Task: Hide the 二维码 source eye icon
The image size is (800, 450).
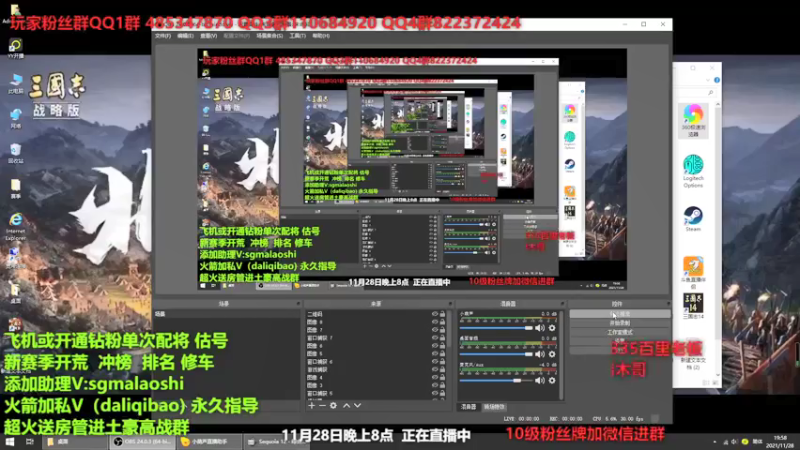Action: coord(435,314)
